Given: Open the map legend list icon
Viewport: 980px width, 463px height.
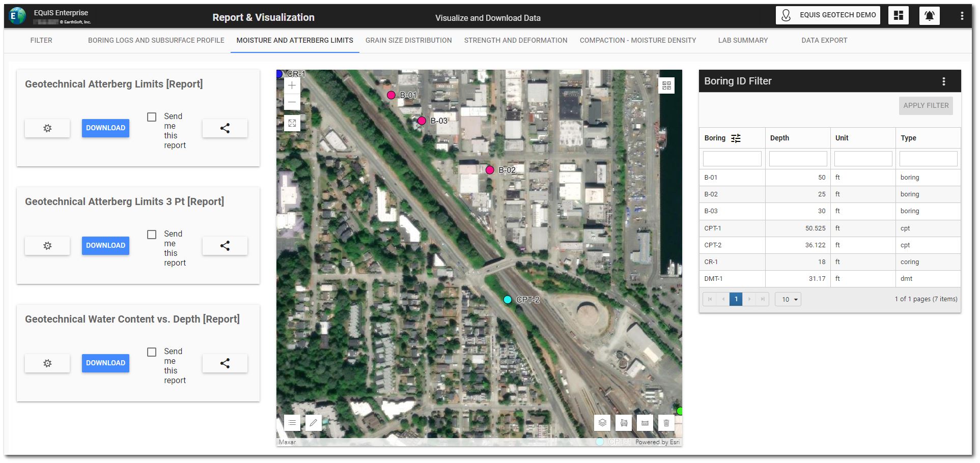Looking at the screenshot, I should click(x=292, y=423).
